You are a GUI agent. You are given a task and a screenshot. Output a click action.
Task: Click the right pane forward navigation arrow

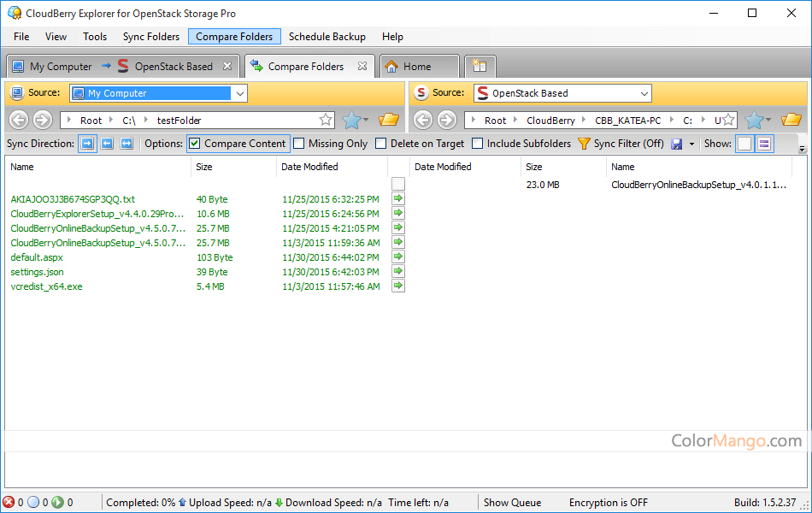click(446, 121)
